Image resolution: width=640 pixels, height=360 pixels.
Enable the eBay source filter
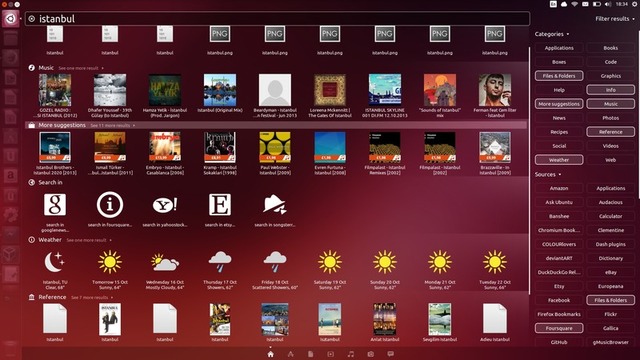click(611, 272)
